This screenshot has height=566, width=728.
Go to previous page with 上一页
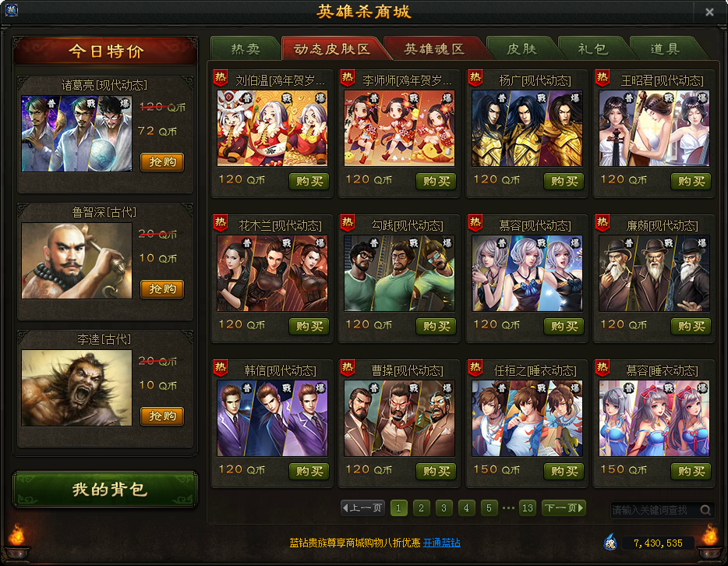(x=362, y=508)
